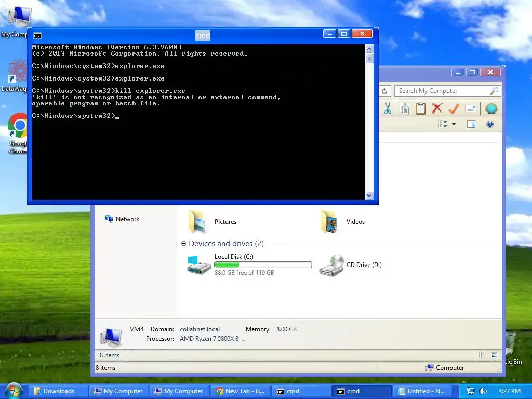Click 'collabnet.local' domain value
The height and width of the screenshot is (399, 532).
200,329
